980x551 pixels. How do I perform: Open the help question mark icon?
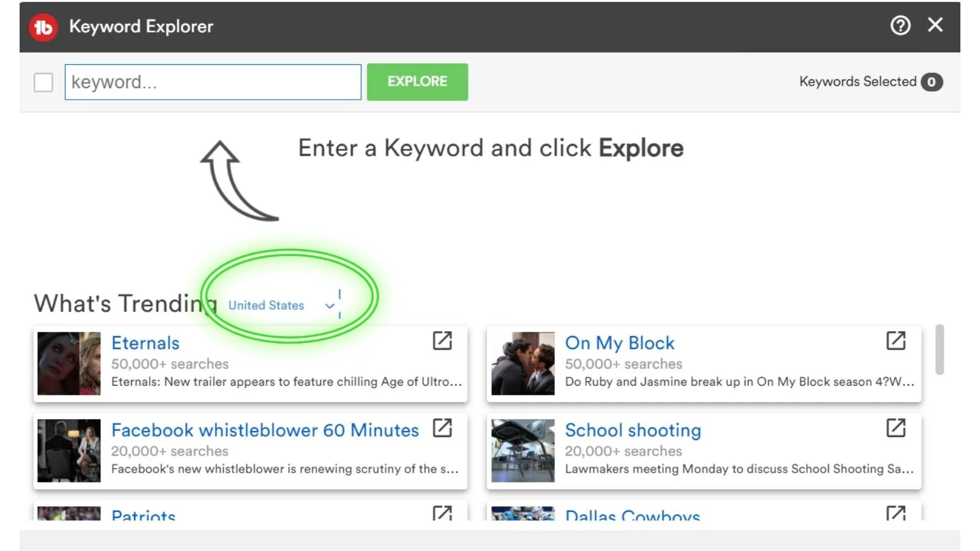click(900, 26)
